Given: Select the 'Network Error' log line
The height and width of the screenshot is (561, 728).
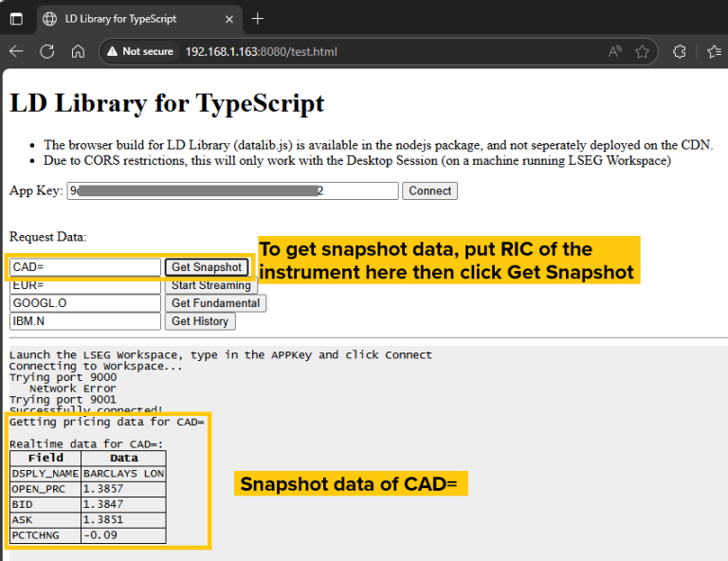Looking at the screenshot, I should click(x=73, y=389).
